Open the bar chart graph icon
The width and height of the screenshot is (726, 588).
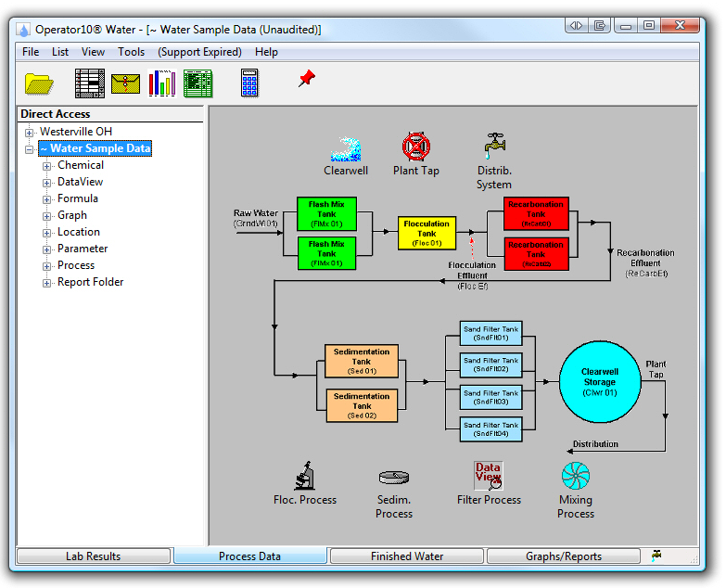coord(162,83)
